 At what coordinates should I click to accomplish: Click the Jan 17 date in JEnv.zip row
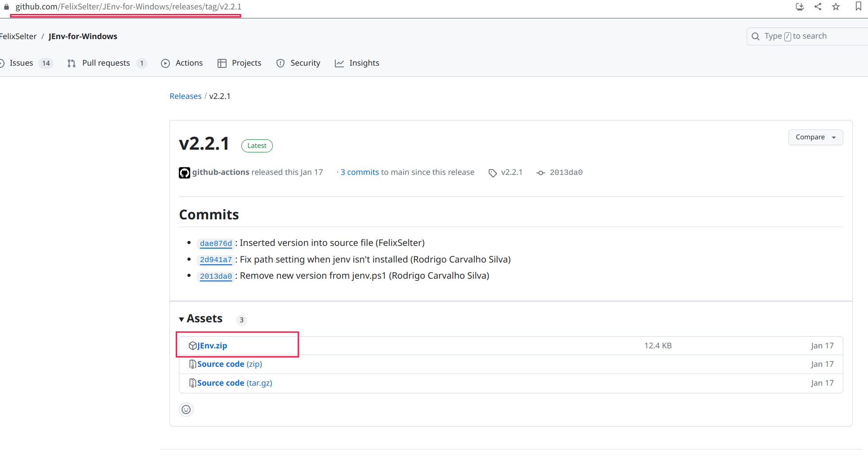click(822, 346)
